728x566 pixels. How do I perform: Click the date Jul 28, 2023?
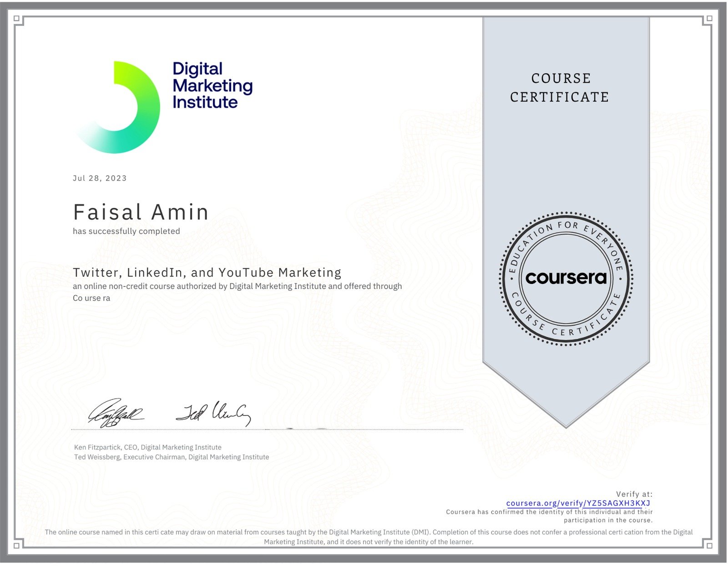click(x=100, y=178)
